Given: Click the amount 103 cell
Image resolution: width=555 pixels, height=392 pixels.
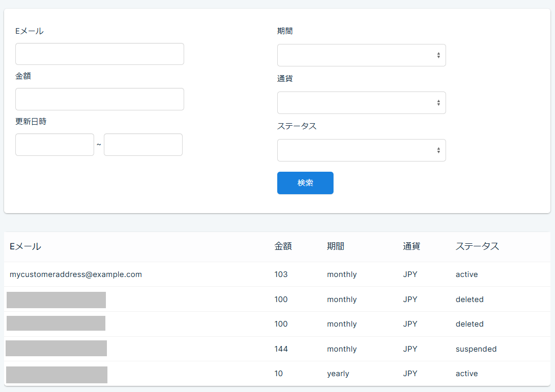Looking at the screenshot, I should click(x=281, y=274).
